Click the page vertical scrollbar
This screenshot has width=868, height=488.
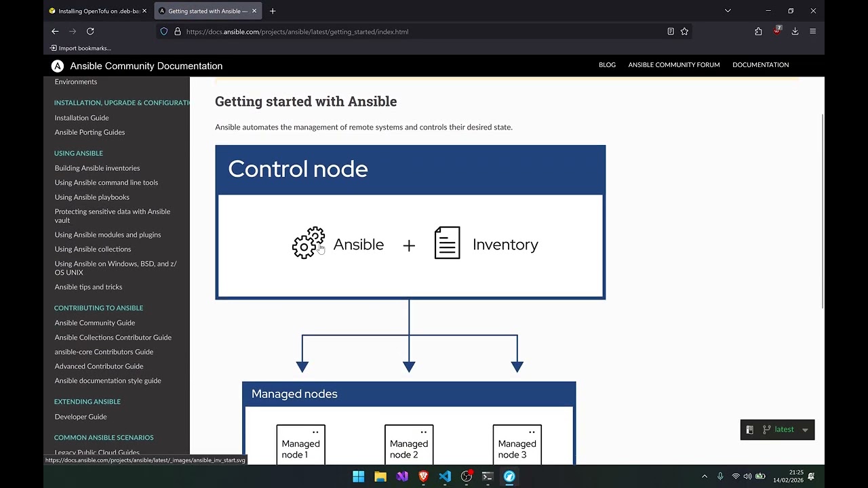[x=823, y=210]
